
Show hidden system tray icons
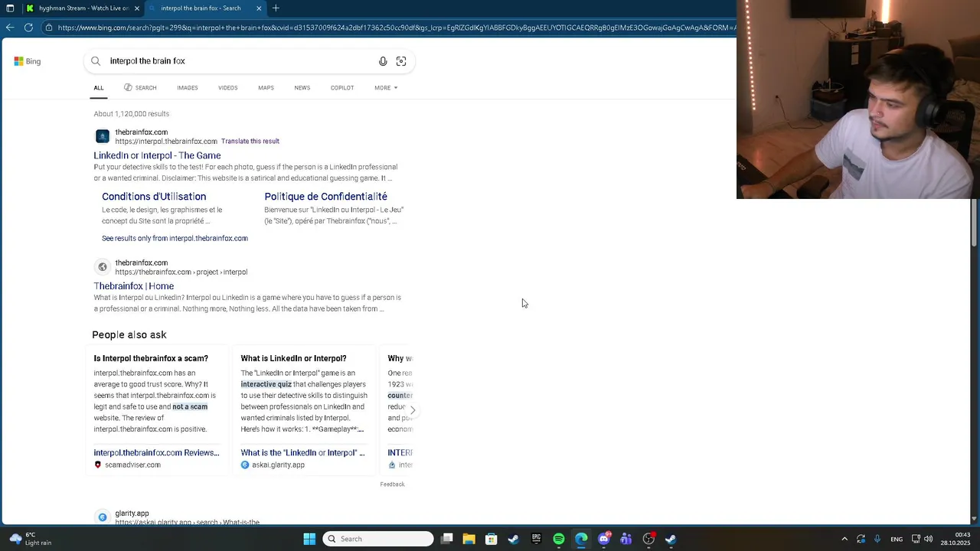[x=844, y=539]
